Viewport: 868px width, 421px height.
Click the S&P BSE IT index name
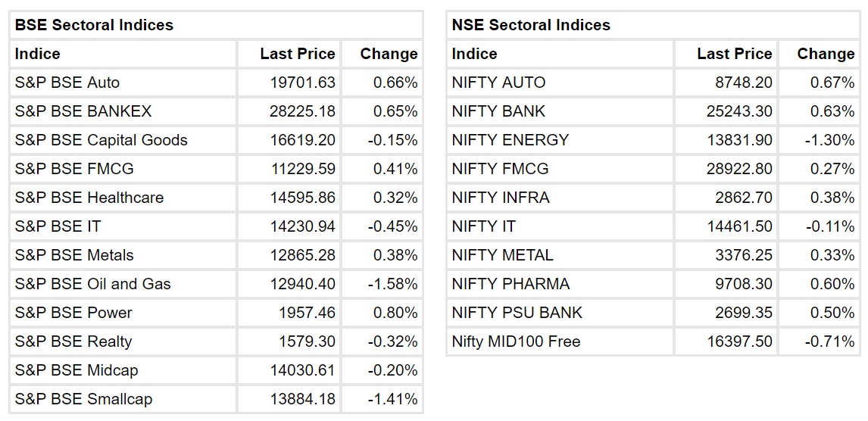(x=58, y=226)
